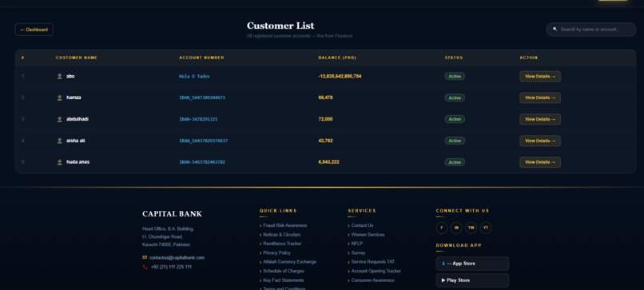Click the balance 6,543,222
The height and width of the screenshot is (290, 644).
pos(328,162)
